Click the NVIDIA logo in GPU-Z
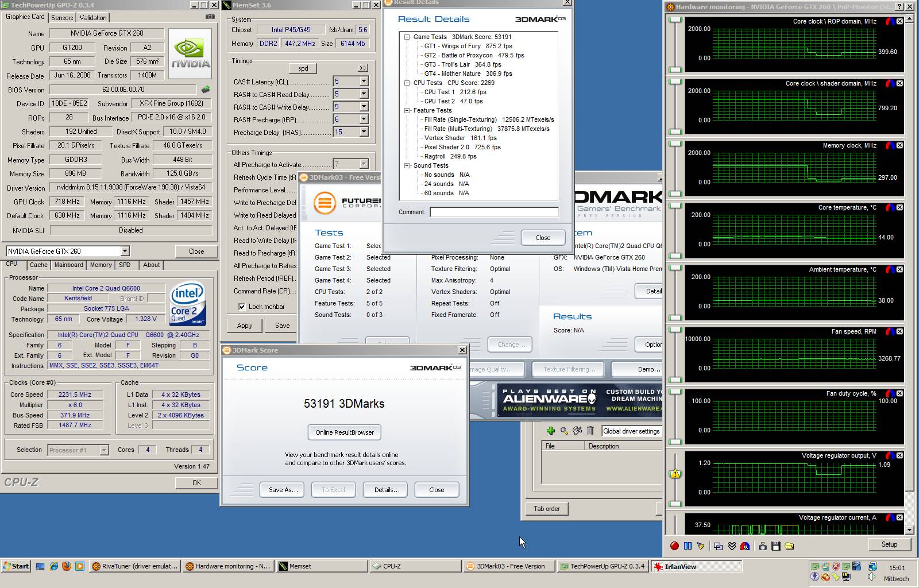 (190, 54)
